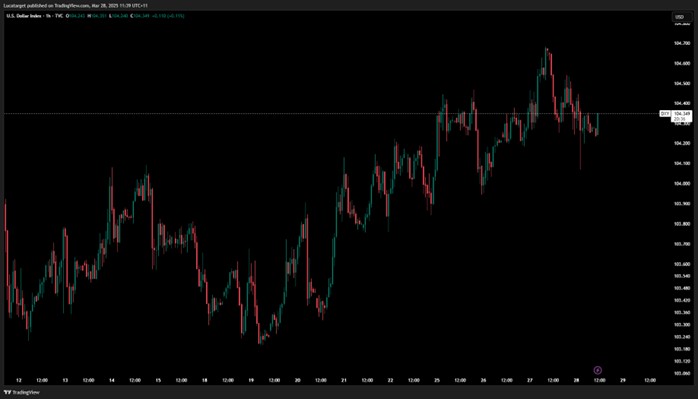Click the date label 19 on time axis
The image size is (698, 399).
pos(251,381)
